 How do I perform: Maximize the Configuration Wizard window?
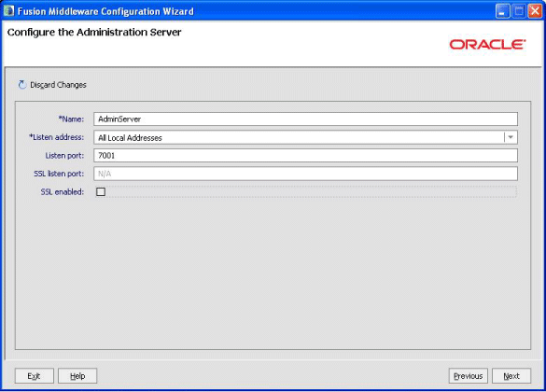[519, 11]
